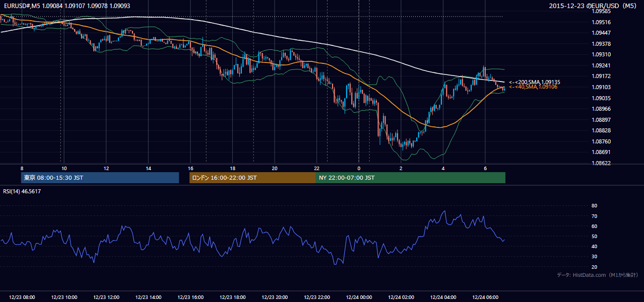Select the 12/23 22:00 bottom time label
This screenshot has height=302, width=644.
pos(316,297)
